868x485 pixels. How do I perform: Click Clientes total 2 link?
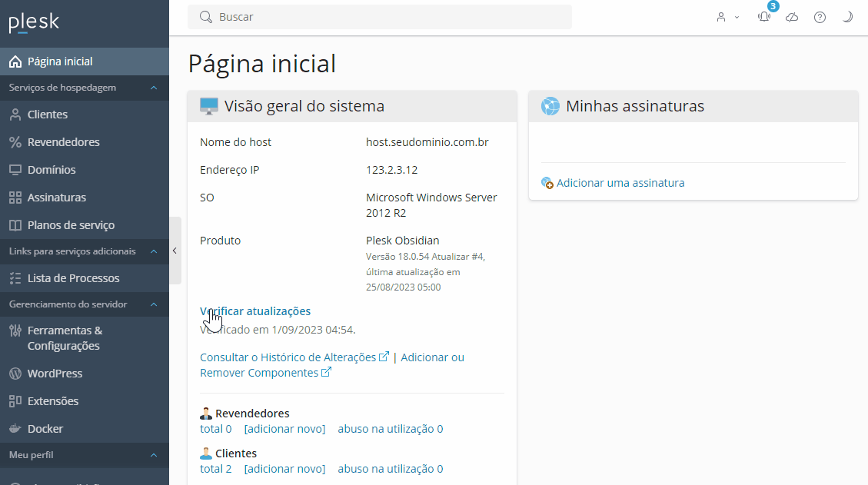click(x=216, y=469)
